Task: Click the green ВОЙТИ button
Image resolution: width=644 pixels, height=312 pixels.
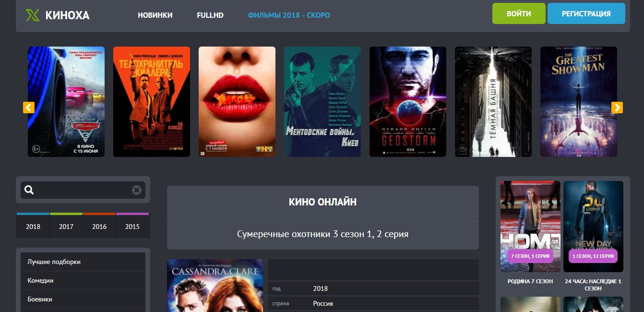Action: click(x=519, y=13)
